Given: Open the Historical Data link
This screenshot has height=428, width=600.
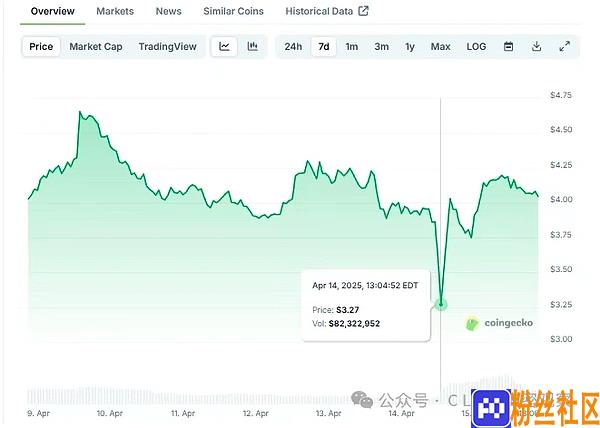Looking at the screenshot, I should coord(319,11).
